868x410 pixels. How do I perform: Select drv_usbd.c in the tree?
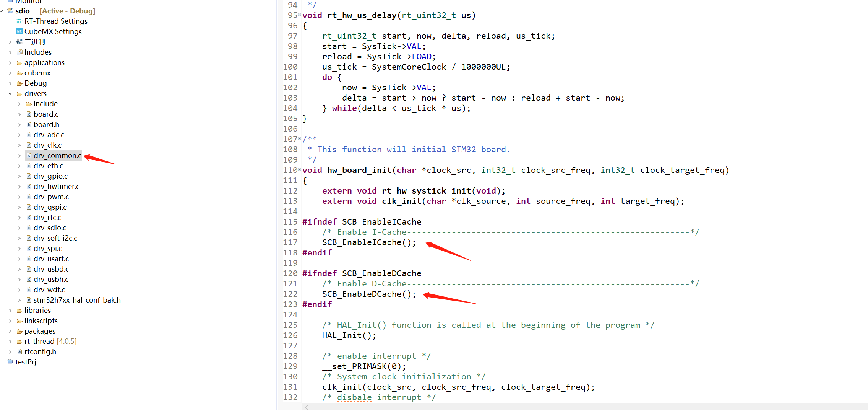tap(51, 269)
